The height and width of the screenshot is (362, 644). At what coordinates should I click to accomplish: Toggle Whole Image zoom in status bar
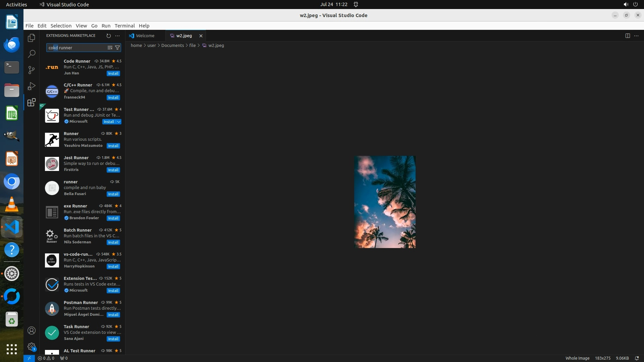click(577, 358)
